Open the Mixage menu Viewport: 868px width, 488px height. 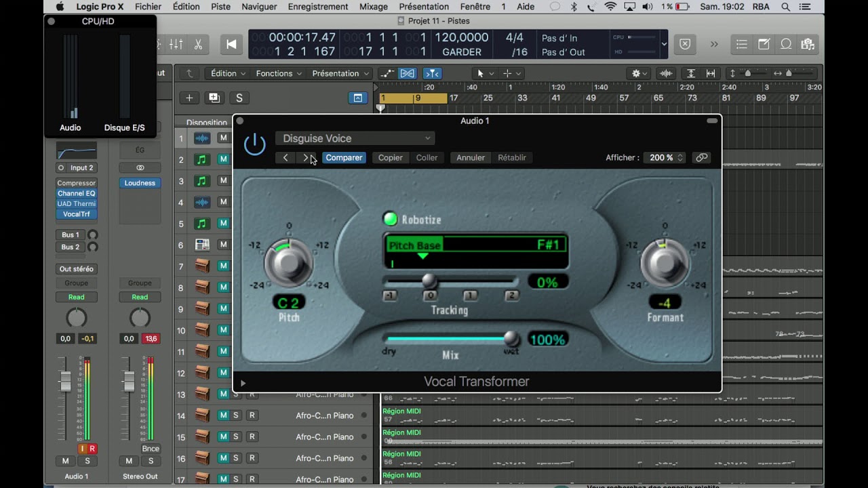coord(374,7)
